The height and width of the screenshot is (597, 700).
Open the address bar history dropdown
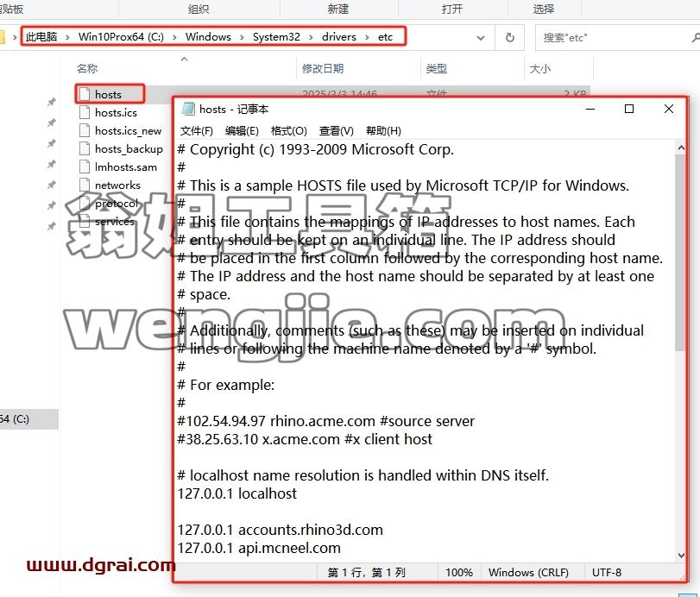[x=481, y=38]
